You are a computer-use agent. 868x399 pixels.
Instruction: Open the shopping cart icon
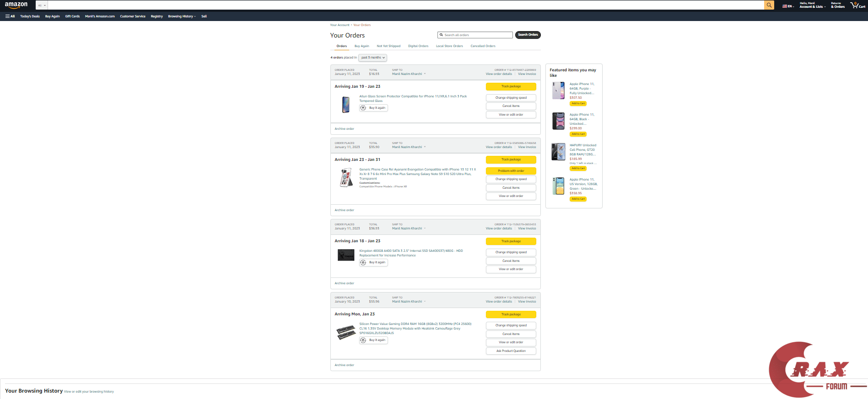[x=857, y=5]
